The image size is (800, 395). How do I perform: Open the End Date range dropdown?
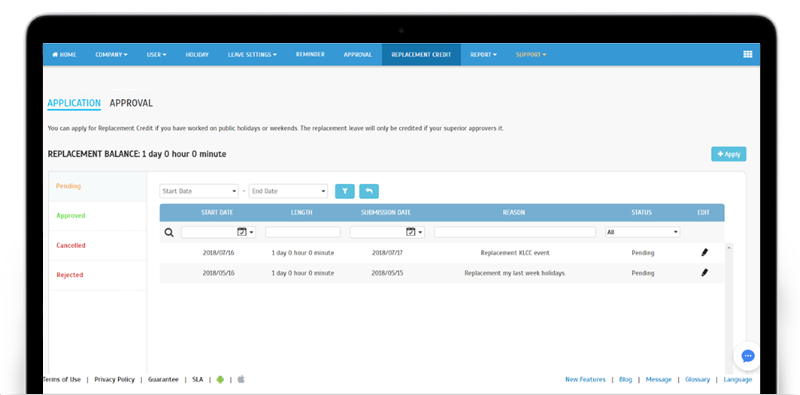pos(288,191)
